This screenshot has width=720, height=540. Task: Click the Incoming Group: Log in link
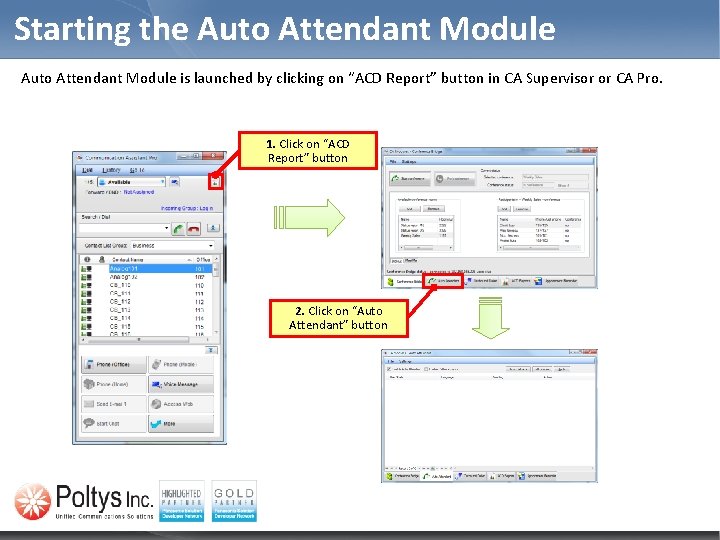[x=186, y=208]
